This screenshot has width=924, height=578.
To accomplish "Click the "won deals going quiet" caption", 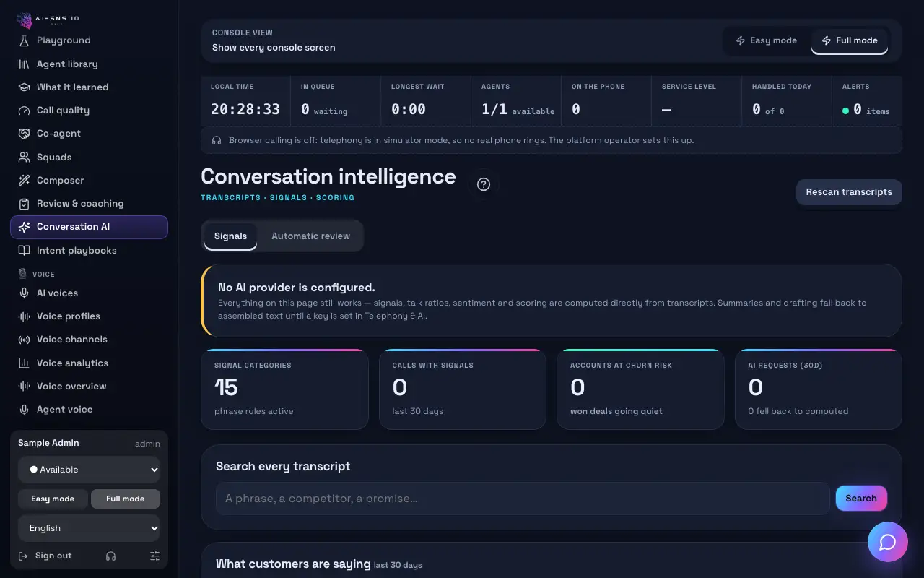I will 616,411.
